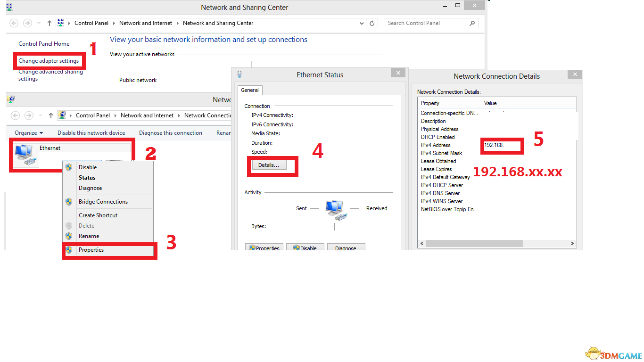
Task: Click shield icon next to Rename
Action: pyautogui.click(x=69, y=236)
